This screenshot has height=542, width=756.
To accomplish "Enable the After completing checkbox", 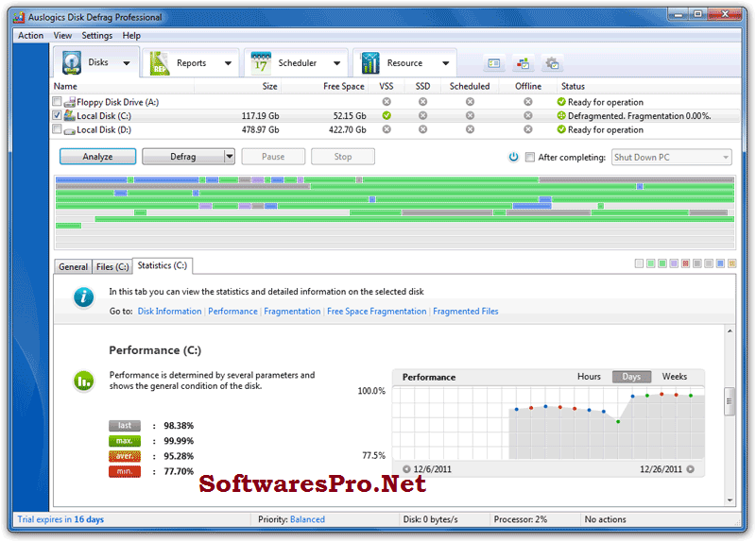I will 530,157.
